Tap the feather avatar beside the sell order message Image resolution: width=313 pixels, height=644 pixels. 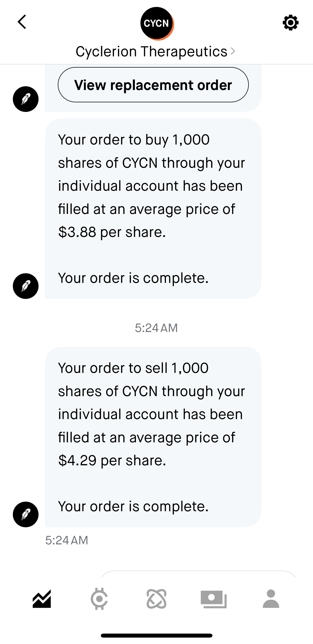pyautogui.click(x=26, y=514)
